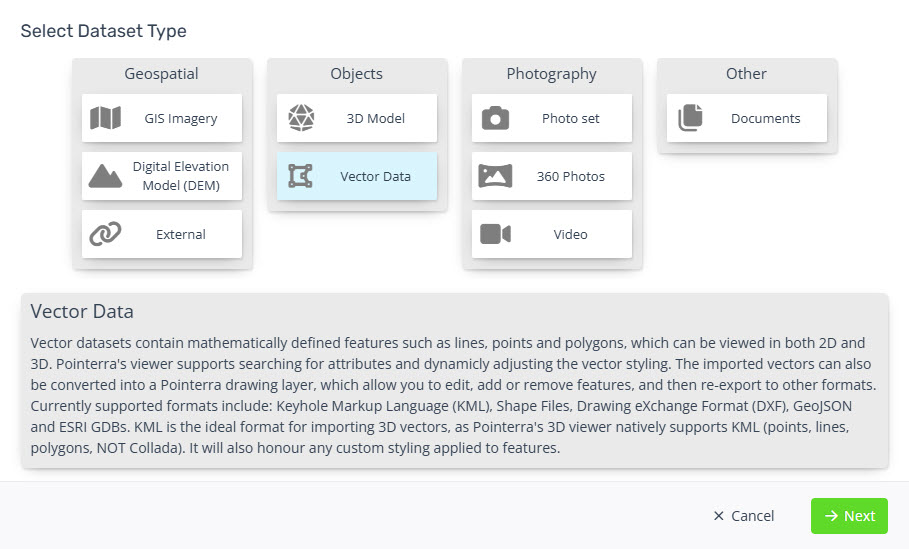
Task: Continue with the green Next button
Action: click(x=849, y=516)
